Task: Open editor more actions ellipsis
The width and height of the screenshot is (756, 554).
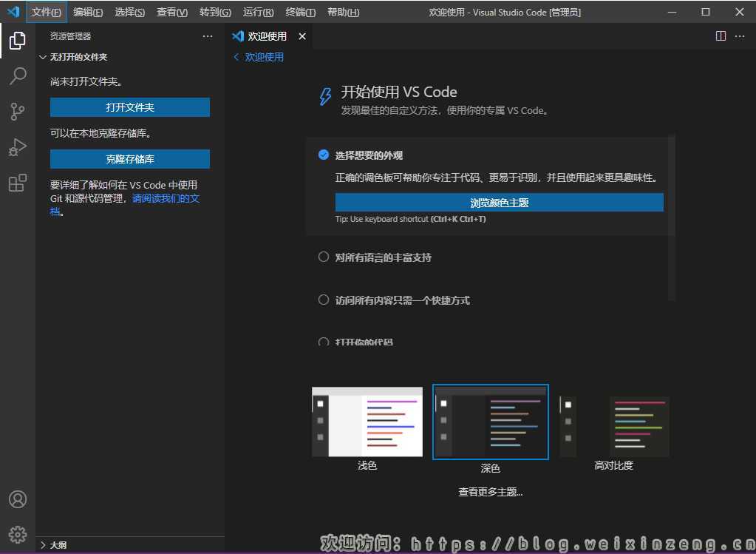Action: [x=740, y=36]
